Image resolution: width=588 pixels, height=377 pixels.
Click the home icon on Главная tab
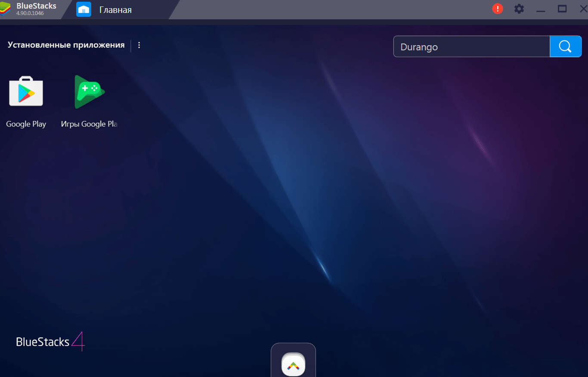coord(84,9)
